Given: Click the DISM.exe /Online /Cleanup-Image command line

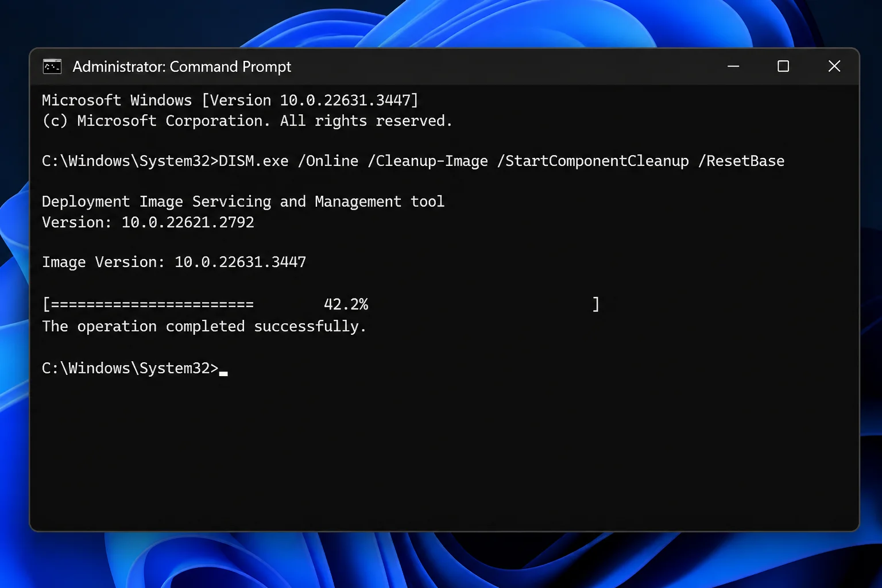Looking at the screenshot, I should pos(413,161).
